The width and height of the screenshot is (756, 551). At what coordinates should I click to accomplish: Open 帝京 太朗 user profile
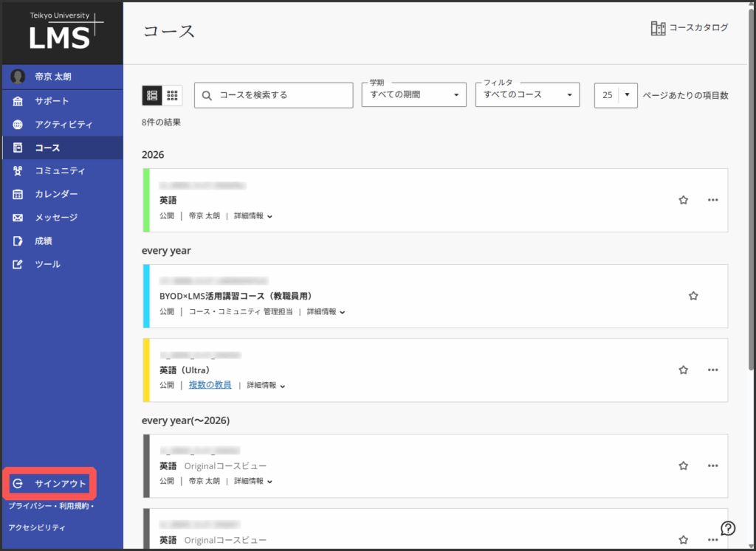[x=52, y=77]
